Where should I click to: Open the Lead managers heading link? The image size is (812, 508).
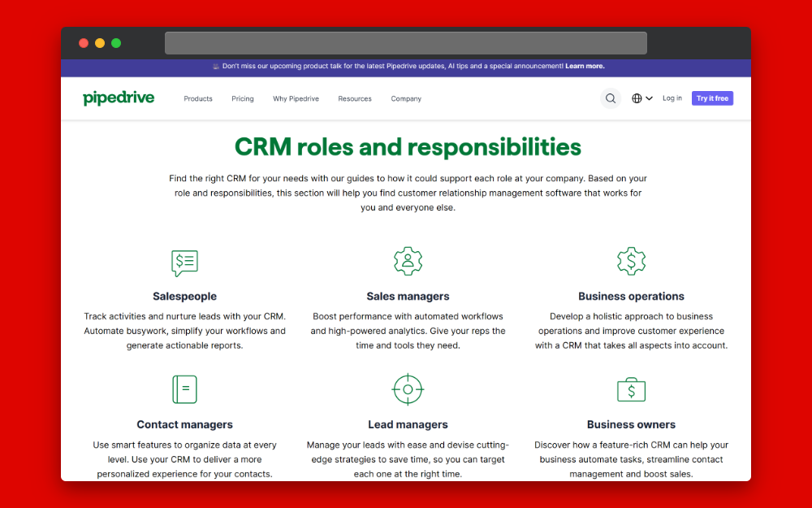pyautogui.click(x=408, y=424)
